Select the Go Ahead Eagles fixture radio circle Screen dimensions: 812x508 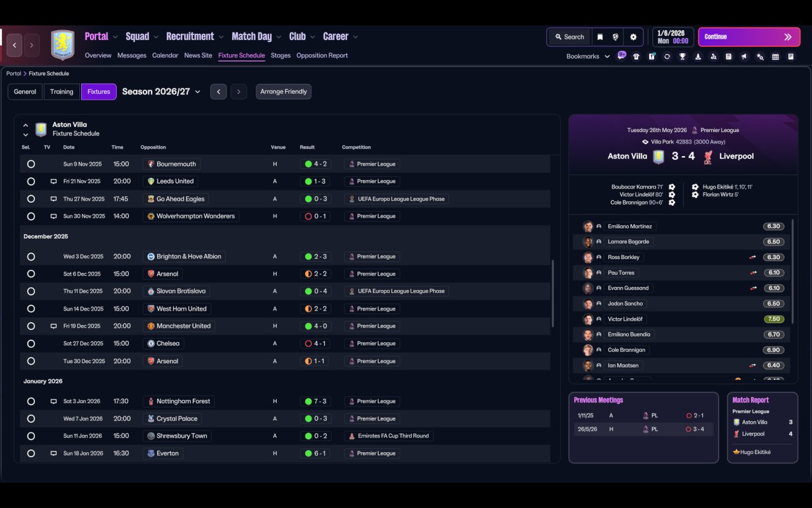pyautogui.click(x=31, y=199)
